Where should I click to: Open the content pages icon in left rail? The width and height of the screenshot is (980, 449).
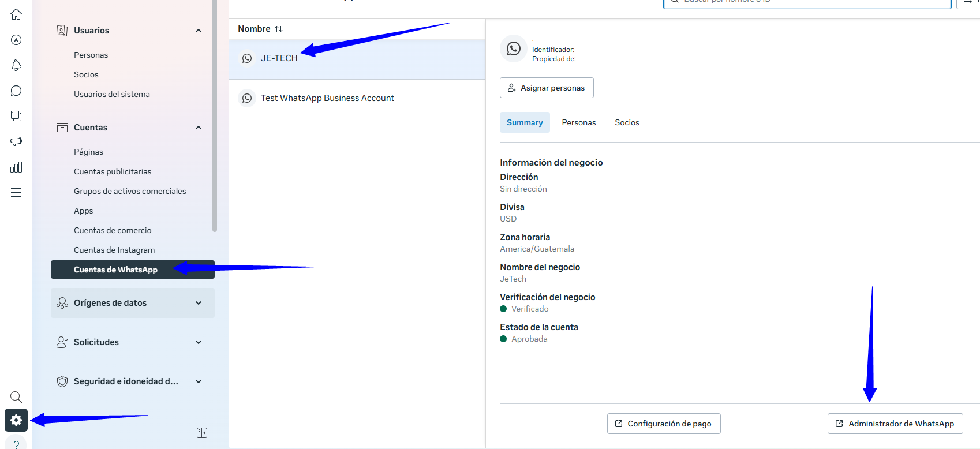[x=16, y=116]
